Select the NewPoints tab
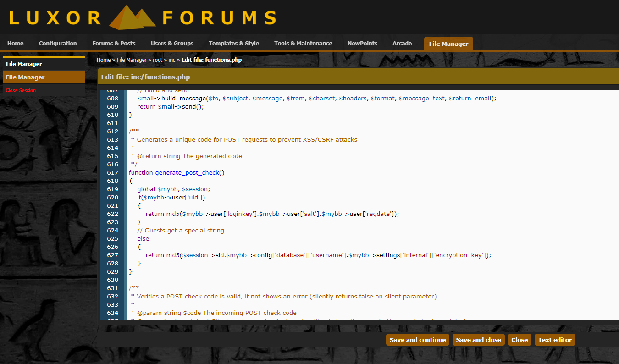619x364 pixels. 362,44
